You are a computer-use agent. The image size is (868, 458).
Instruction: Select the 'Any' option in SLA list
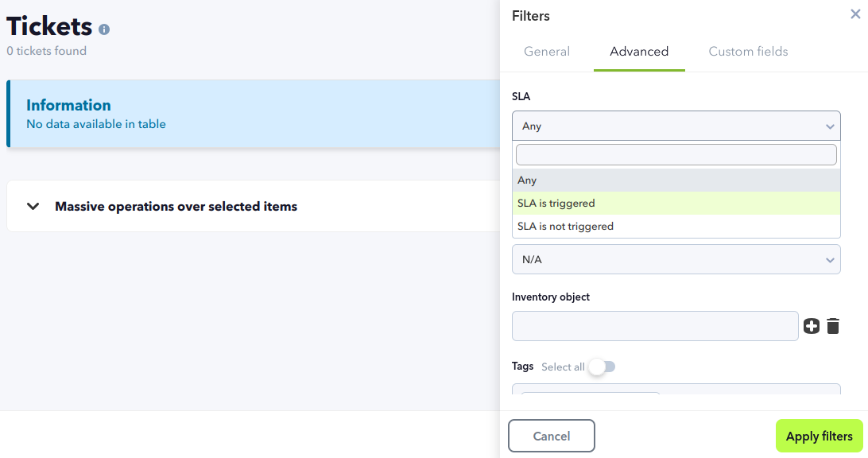[x=527, y=180]
